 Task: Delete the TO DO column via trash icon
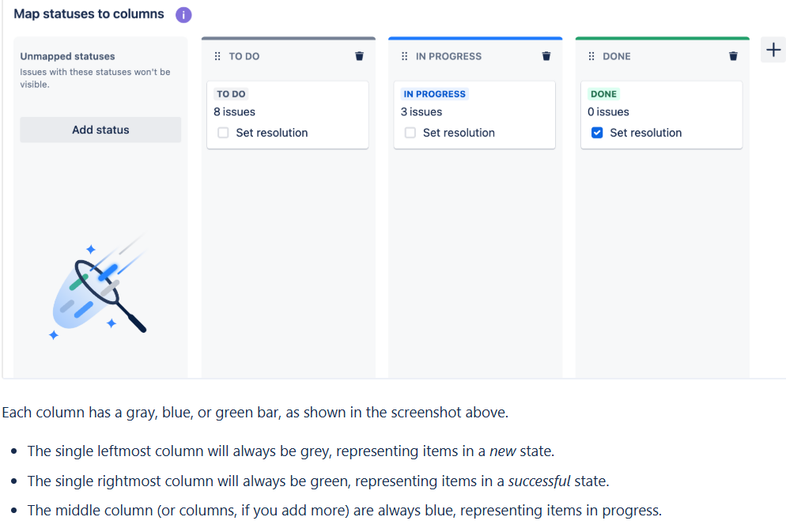tap(359, 56)
